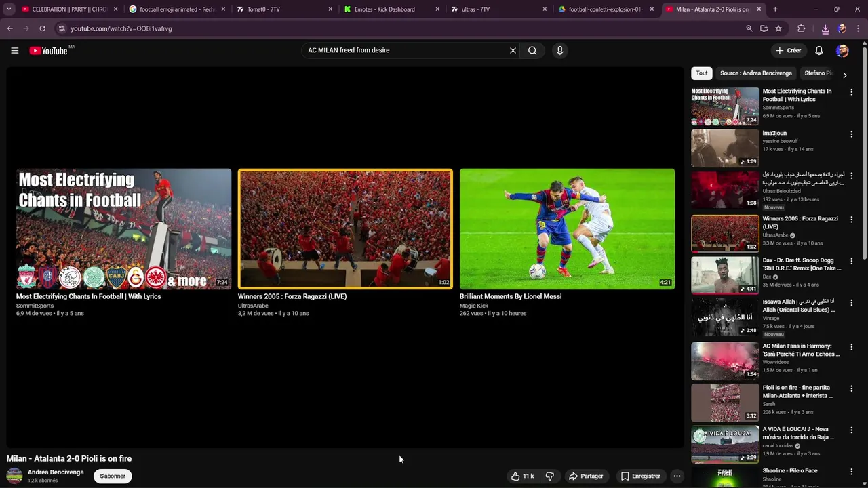Open options for A Vida É Louca video

851,430
